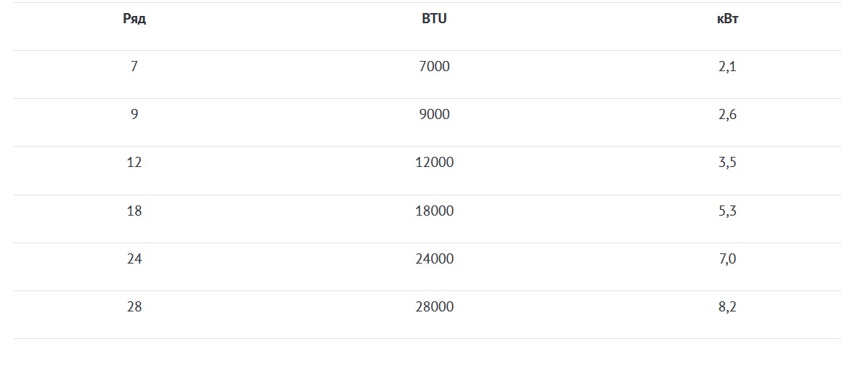The image size is (868, 371).
Task: Select the 3,5 кВт value
Action: pos(726,163)
